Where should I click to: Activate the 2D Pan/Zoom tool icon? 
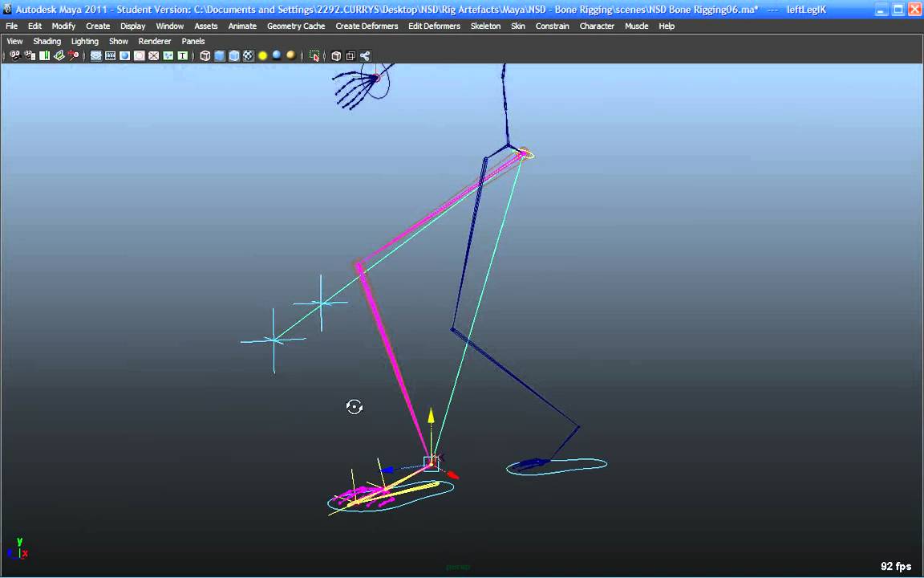click(74, 55)
